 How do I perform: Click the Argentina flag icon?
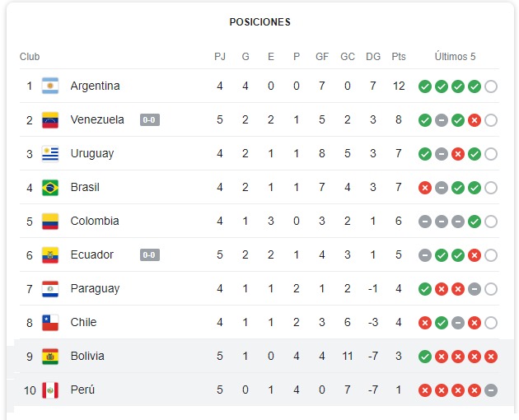[50, 86]
